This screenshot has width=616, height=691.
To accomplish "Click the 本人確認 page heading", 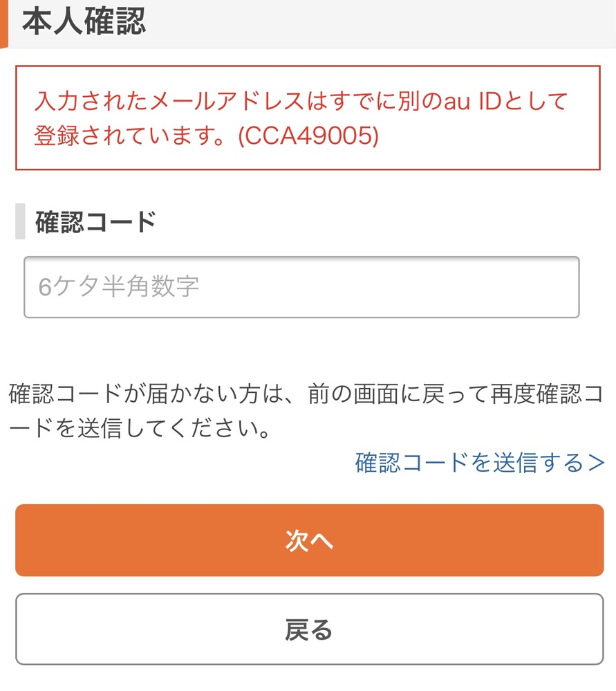I will pyautogui.click(x=84, y=21).
